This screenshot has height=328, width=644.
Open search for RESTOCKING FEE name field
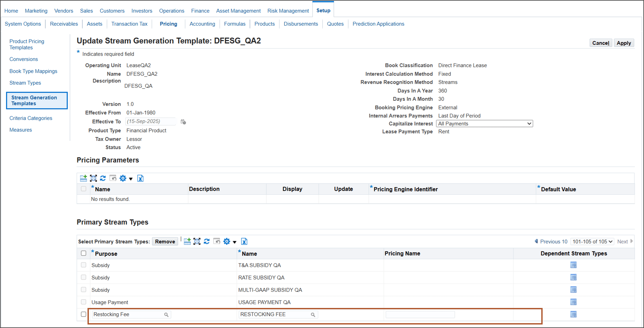313,315
